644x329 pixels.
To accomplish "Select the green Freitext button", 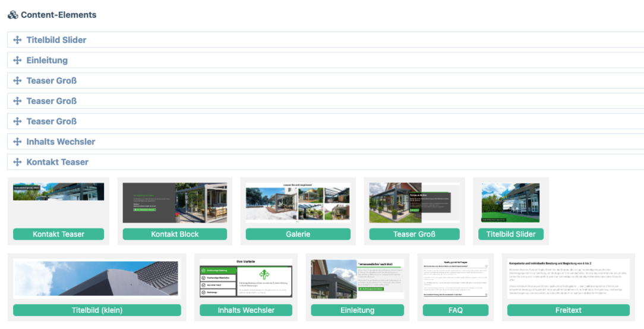I will click(x=568, y=310).
